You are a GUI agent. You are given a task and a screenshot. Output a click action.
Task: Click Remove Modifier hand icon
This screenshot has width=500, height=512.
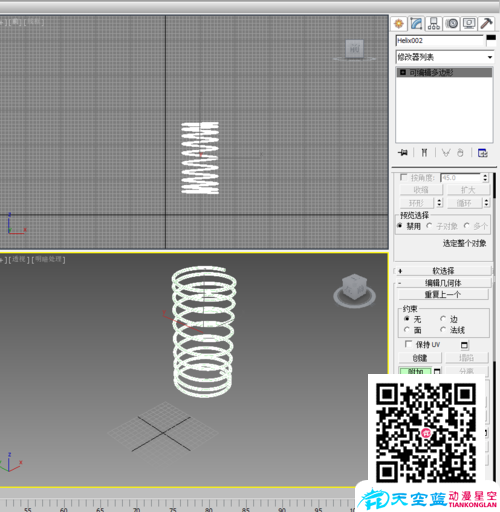[x=460, y=153]
